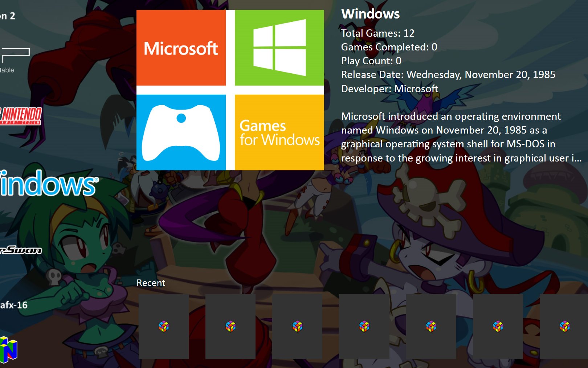Select the WonderSwan platform logo
Screen dimensions: 588x368
(21, 250)
